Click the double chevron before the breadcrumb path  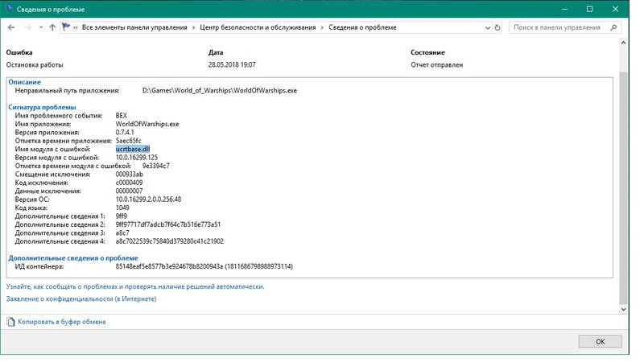[x=76, y=27]
